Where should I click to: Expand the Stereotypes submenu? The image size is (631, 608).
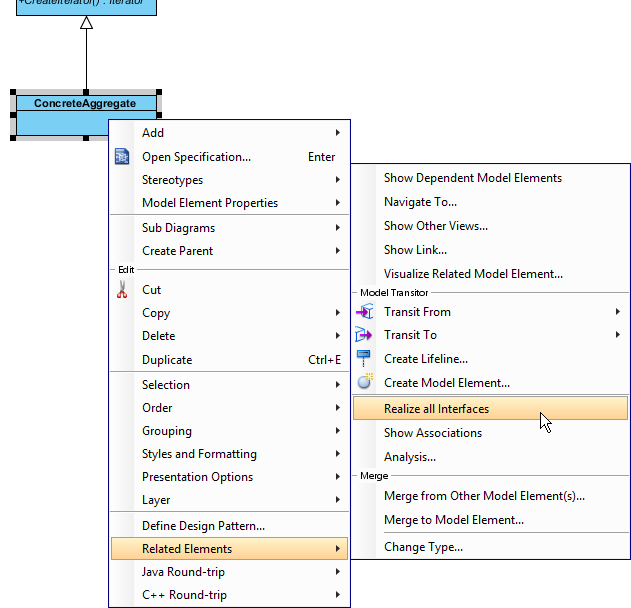tap(229, 180)
